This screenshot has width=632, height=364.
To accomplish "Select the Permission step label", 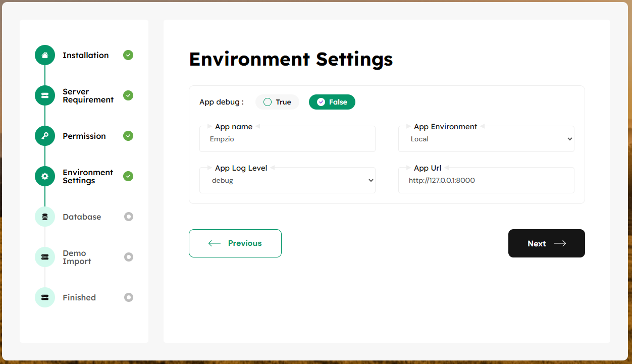I will (84, 136).
